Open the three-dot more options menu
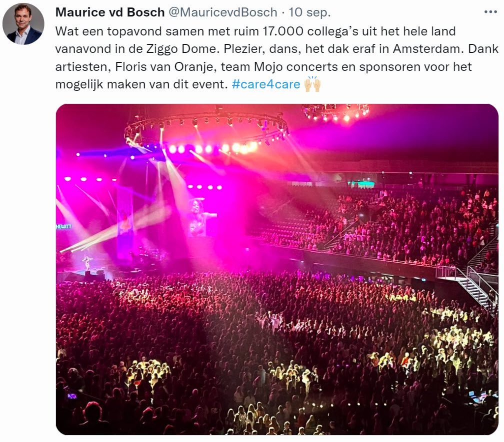504x442 pixels. pos(490,12)
